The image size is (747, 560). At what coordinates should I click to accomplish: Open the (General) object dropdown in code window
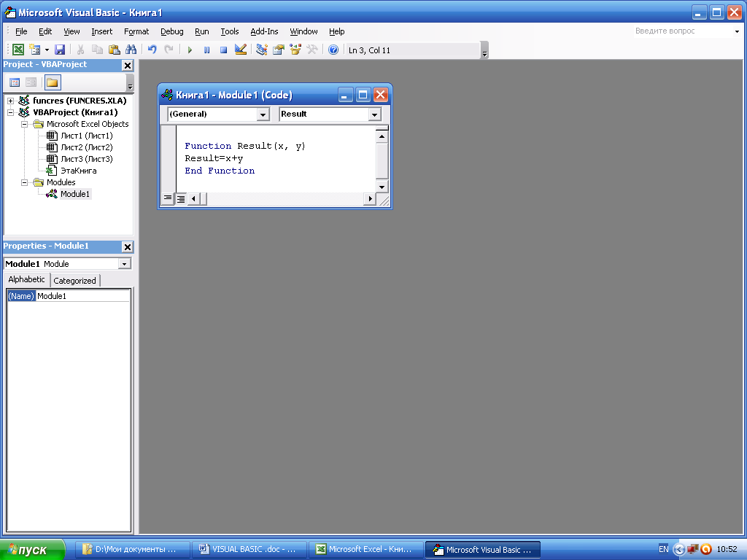click(x=263, y=114)
